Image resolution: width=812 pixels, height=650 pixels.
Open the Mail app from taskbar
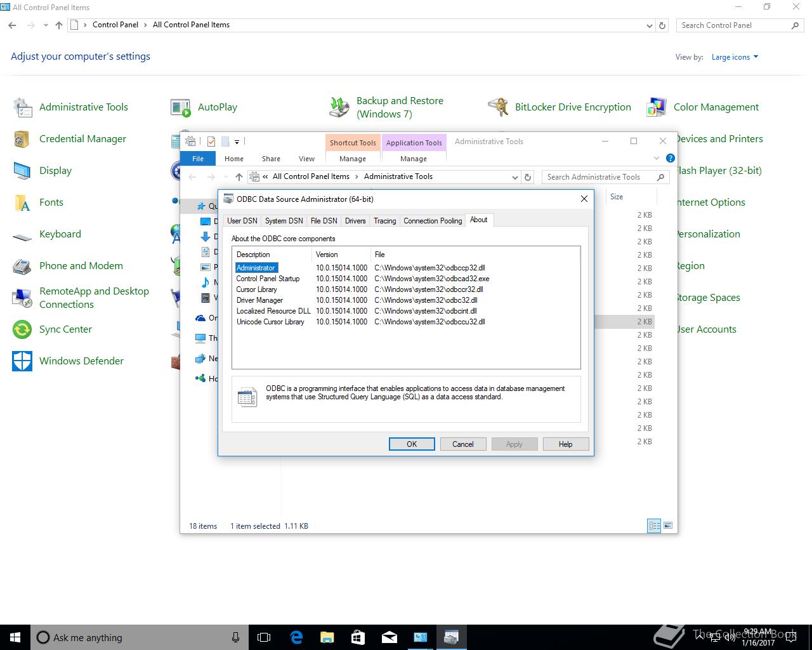point(389,637)
